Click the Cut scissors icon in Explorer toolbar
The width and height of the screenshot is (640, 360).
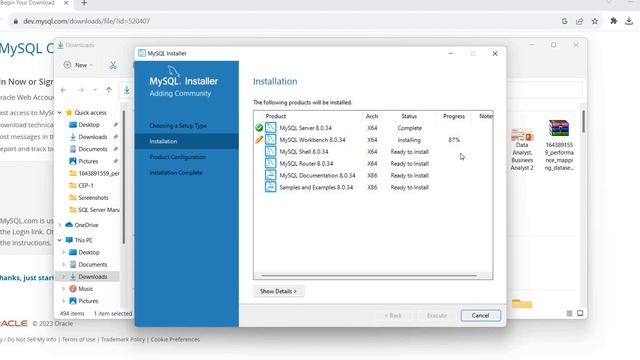[x=113, y=65]
